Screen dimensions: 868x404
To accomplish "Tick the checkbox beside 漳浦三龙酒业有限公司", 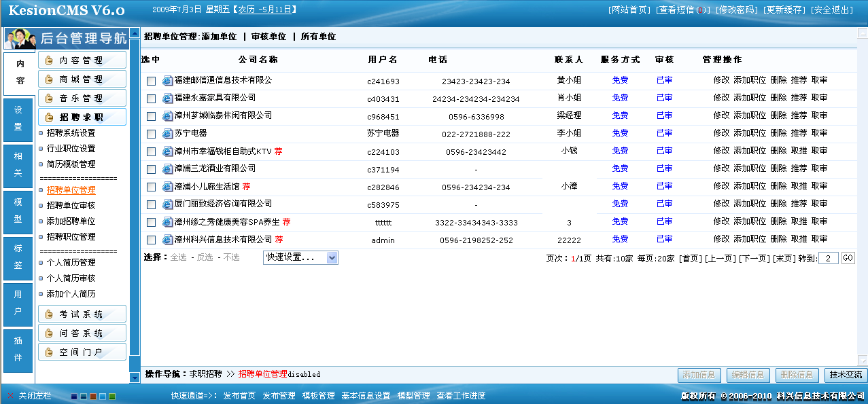I will (152, 168).
